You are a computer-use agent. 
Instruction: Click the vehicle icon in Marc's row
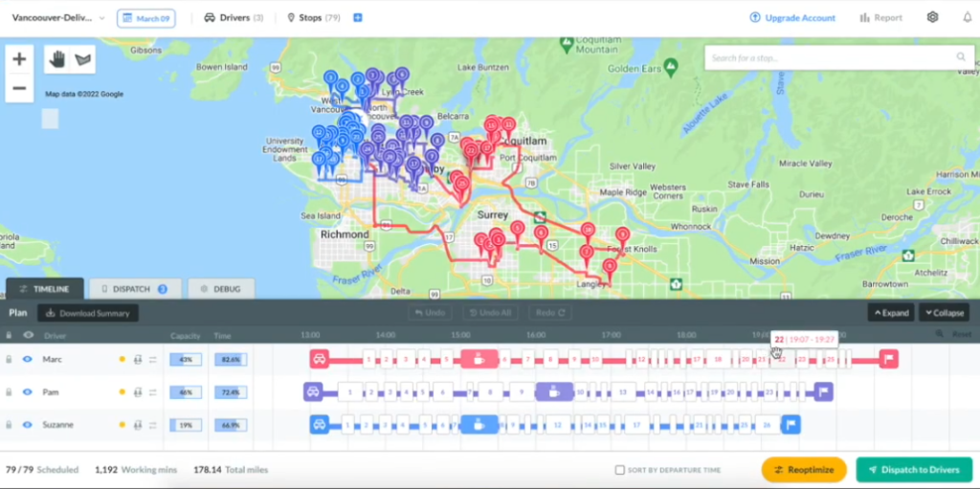[138, 360]
